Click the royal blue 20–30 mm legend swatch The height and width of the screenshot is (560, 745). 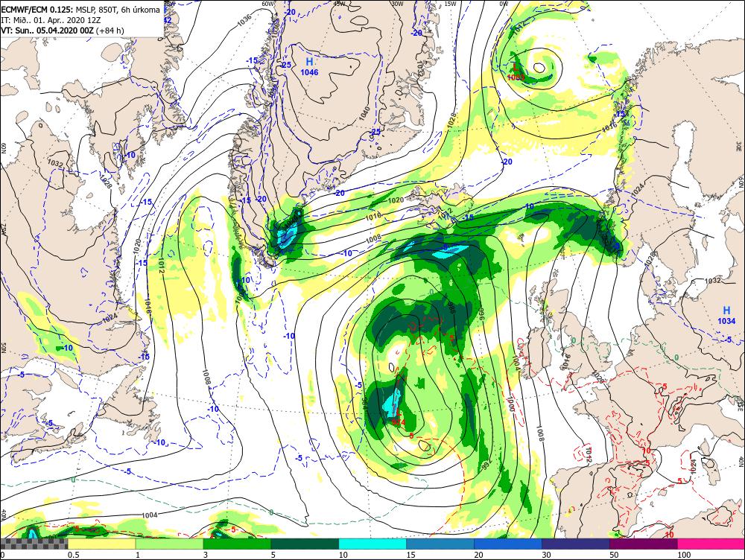tap(508, 544)
